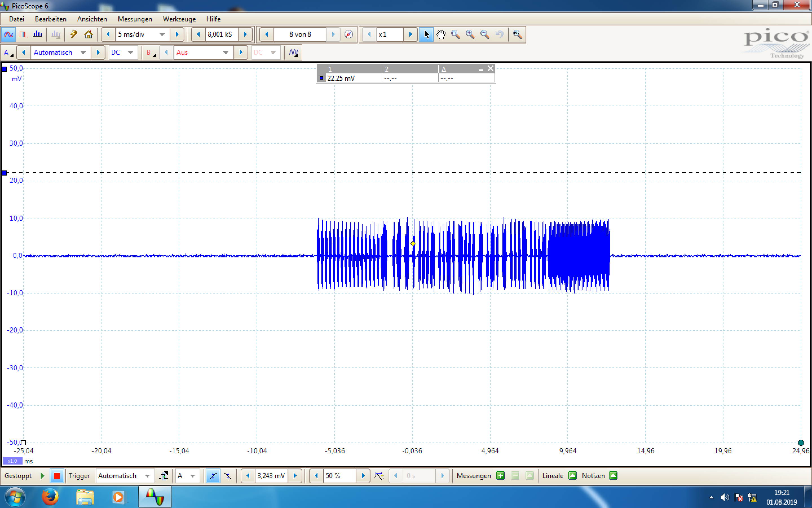Increase sample count 8,001 kS

click(x=245, y=34)
